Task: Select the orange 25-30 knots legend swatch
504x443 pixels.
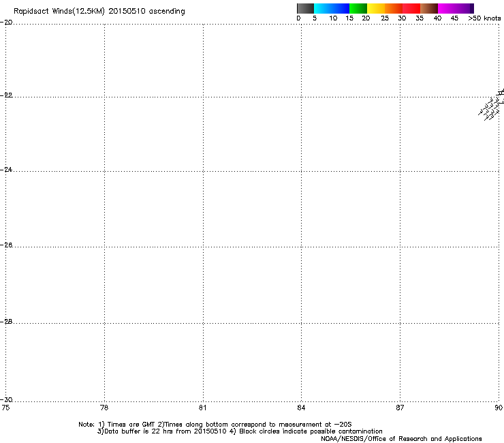Action: pos(394,8)
